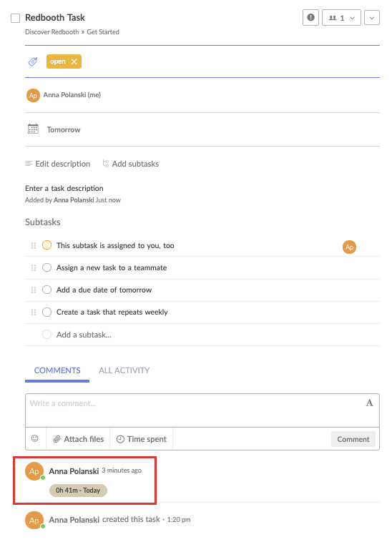
Task: Click the tag label icon
Action: [x=33, y=62]
